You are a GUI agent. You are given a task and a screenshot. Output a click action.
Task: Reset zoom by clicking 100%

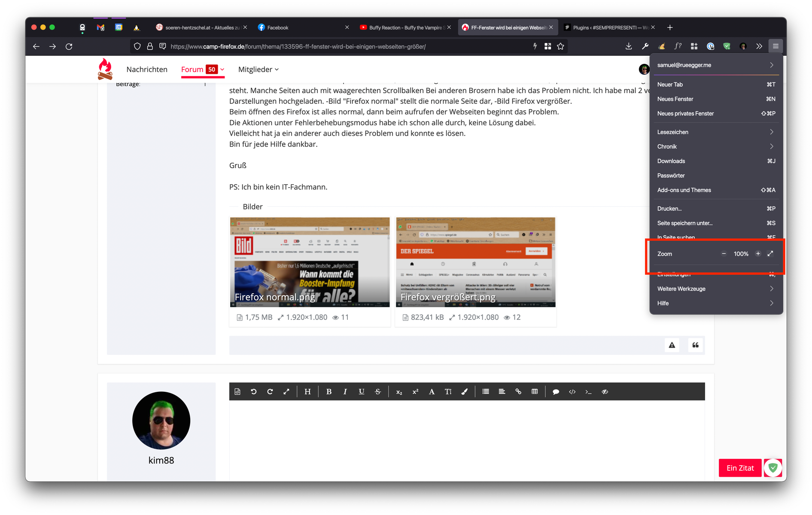(741, 254)
